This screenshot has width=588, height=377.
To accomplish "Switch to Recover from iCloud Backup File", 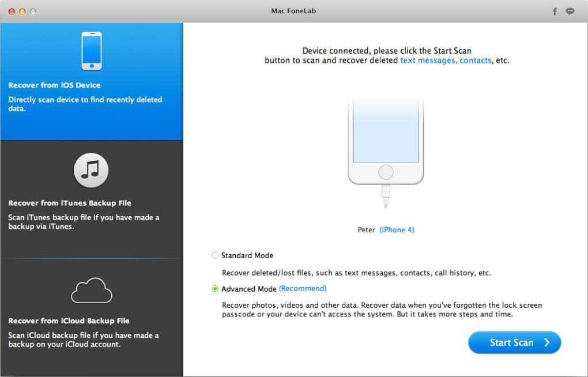I will pos(92,318).
